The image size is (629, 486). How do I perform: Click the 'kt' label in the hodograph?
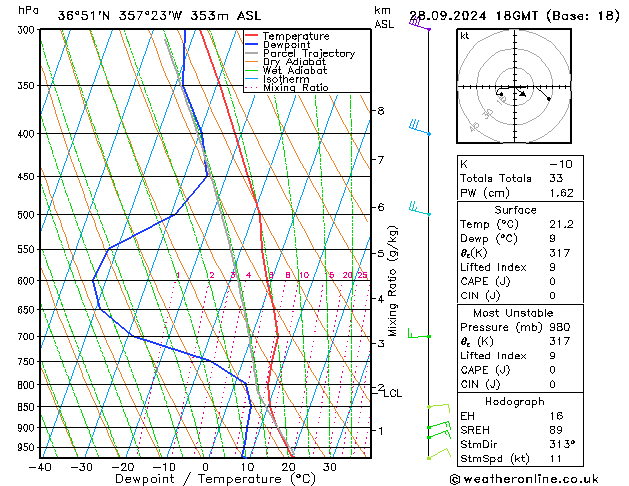(x=465, y=36)
